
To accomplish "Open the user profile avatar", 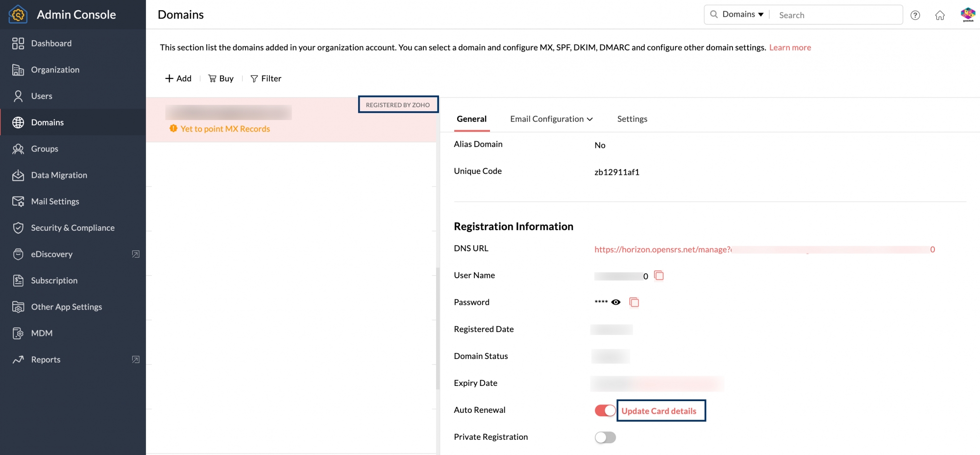I will click(x=968, y=15).
